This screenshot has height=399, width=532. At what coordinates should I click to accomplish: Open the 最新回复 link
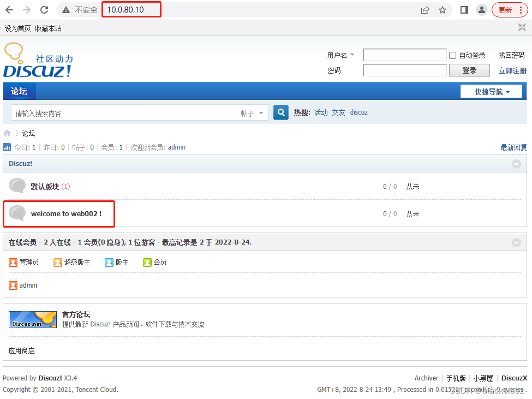(513, 147)
